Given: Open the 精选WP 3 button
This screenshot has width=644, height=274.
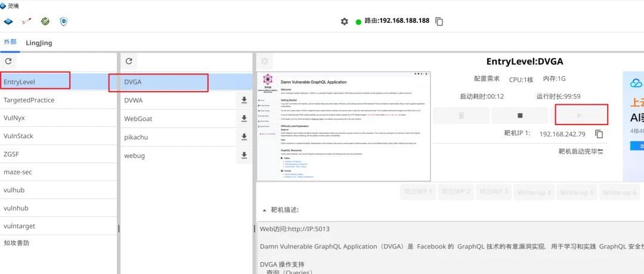Looking at the screenshot, I should click(x=494, y=192).
